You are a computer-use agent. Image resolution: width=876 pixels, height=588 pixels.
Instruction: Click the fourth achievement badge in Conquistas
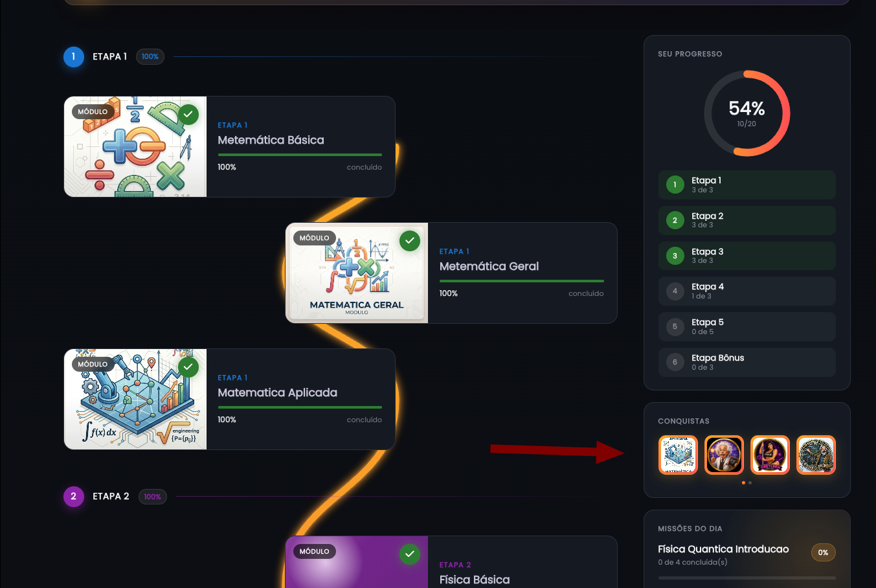[816, 455]
